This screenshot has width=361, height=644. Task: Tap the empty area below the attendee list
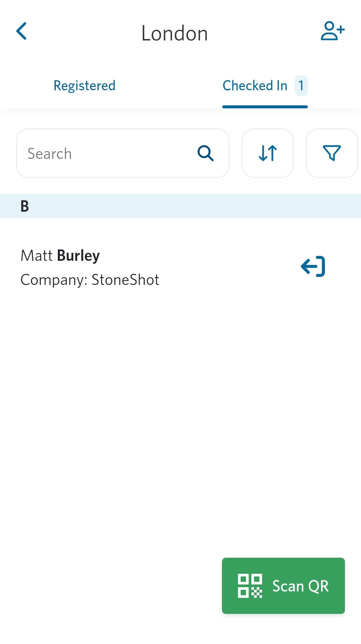(134, 418)
